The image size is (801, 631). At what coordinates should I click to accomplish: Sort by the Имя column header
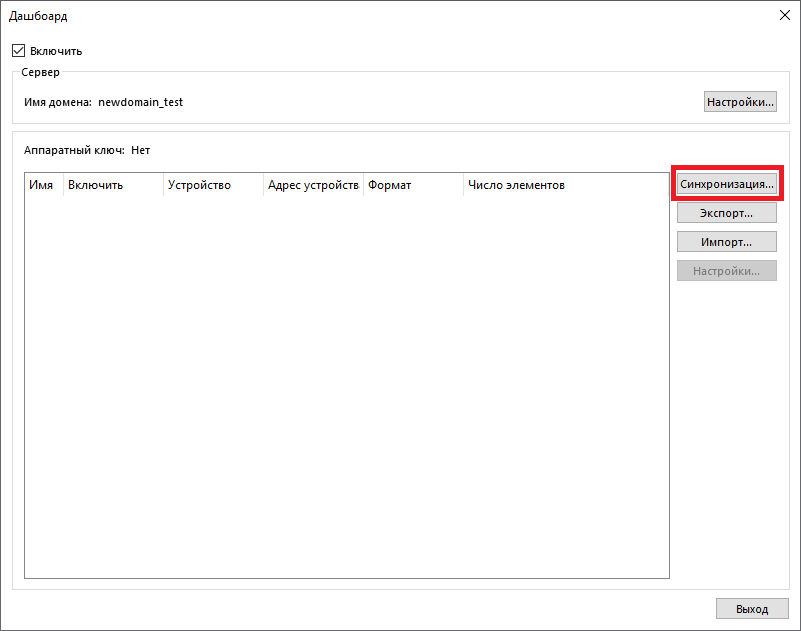click(x=42, y=185)
